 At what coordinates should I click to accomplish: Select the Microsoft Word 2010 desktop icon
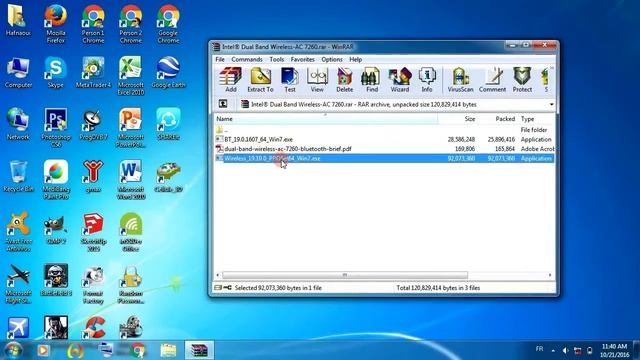pos(131,180)
